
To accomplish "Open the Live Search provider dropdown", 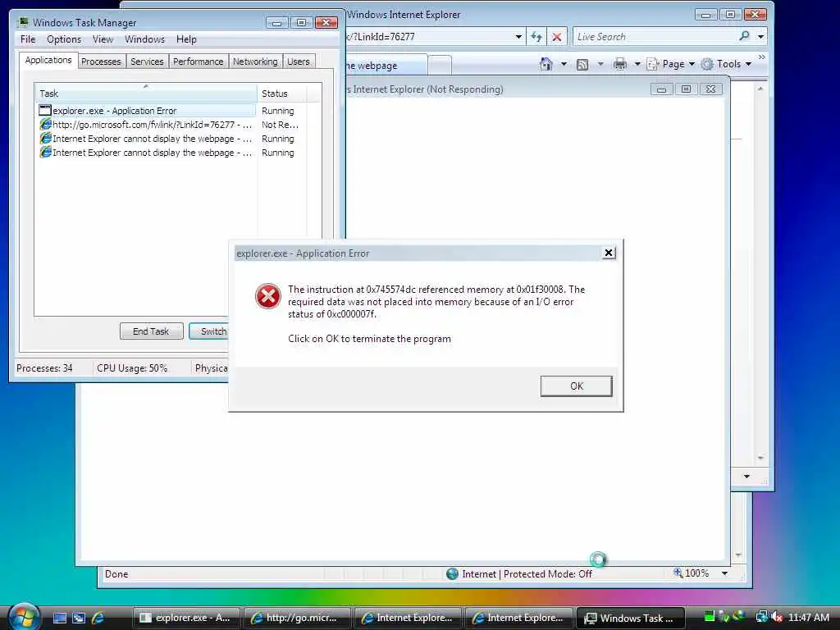I will click(x=760, y=37).
